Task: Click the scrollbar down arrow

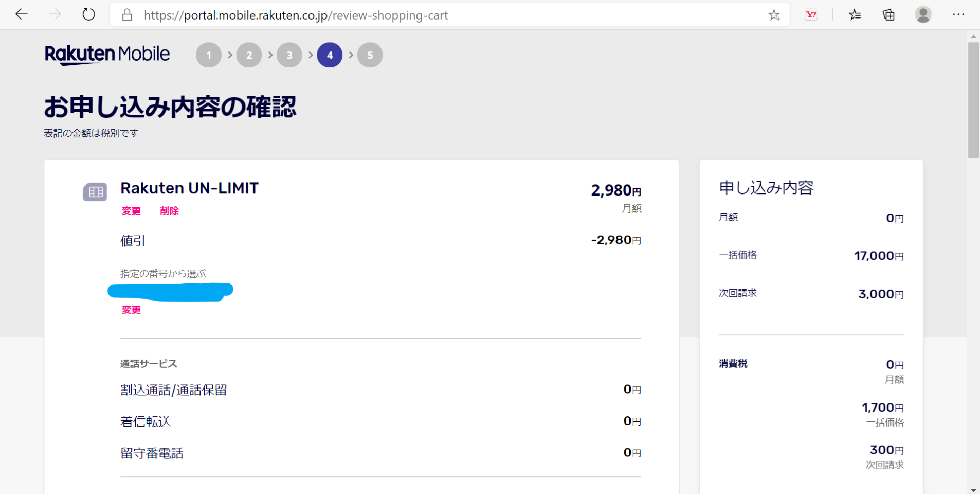Action: pyautogui.click(x=973, y=489)
